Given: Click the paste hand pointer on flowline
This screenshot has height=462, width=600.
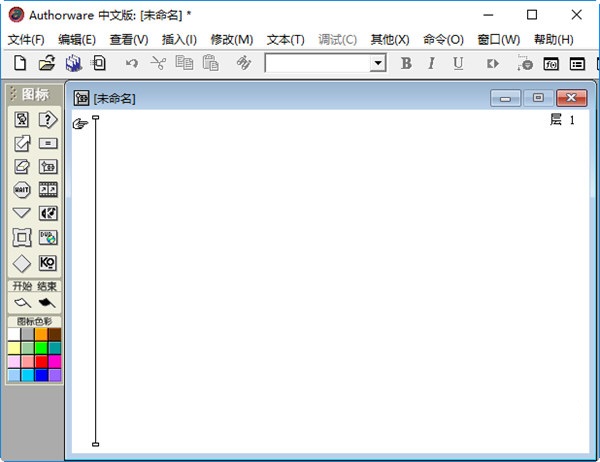Looking at the screenshot, I should point(80,124).
